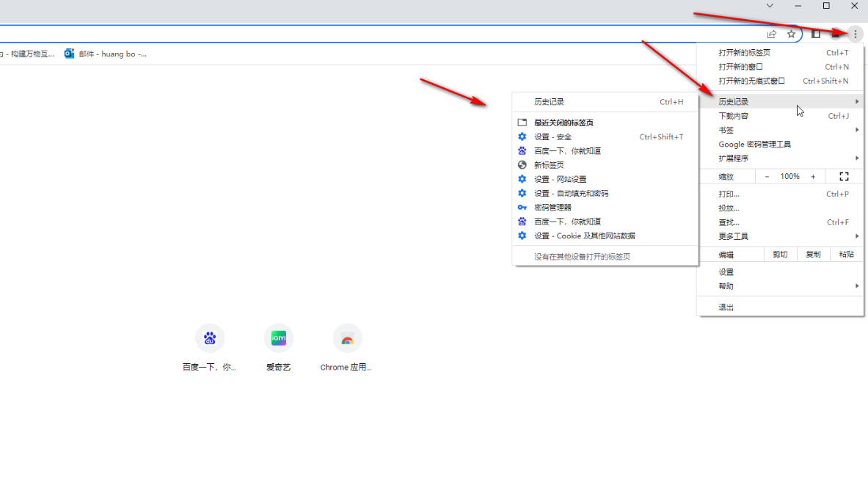Open tab search chevron in title bar

pyautogui.click(x=770, y=6)
